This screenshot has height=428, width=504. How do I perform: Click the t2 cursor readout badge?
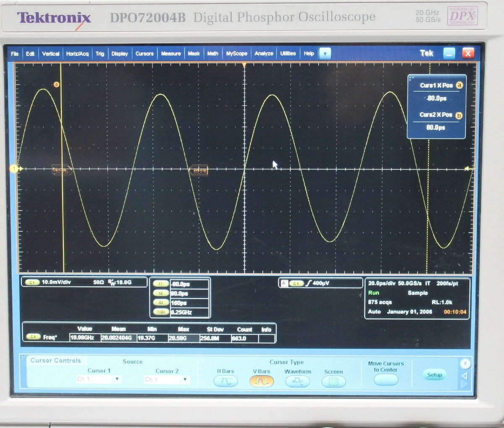(161, 293)
